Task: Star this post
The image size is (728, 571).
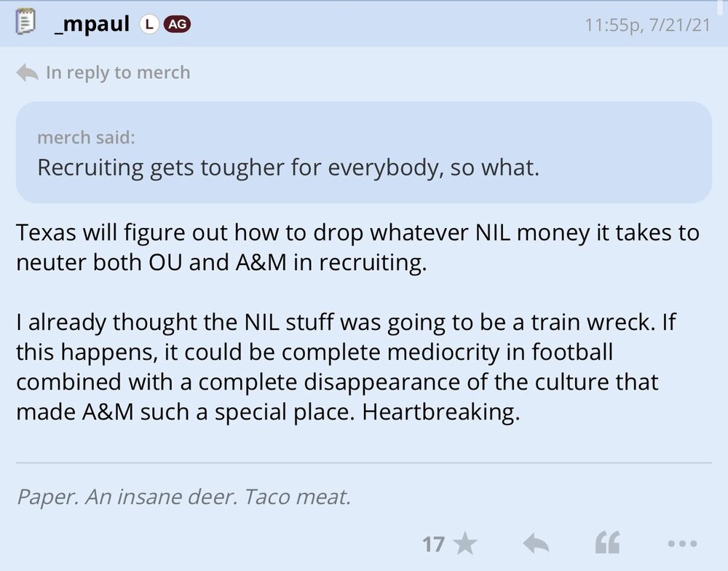Action: pyautogui.click(x=465, y=543)
